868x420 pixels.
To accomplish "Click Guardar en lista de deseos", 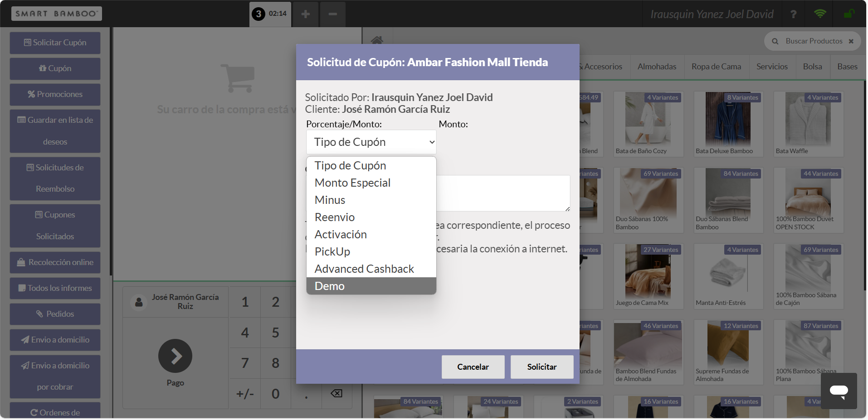I will coord(55,131).
